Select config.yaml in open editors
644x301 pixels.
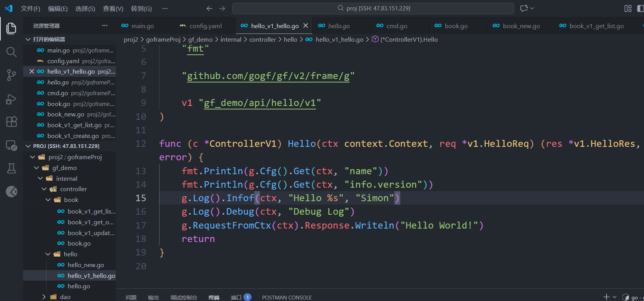click(x=69, y=61)
